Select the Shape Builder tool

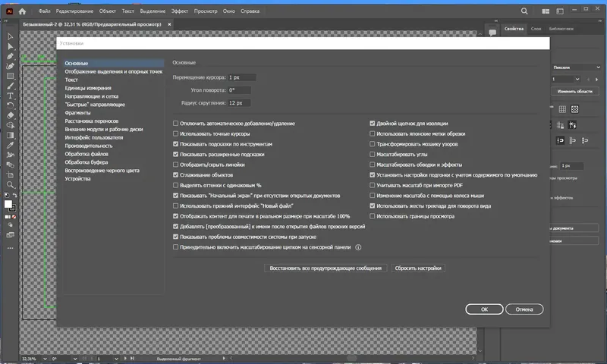[x=11, y=125]
